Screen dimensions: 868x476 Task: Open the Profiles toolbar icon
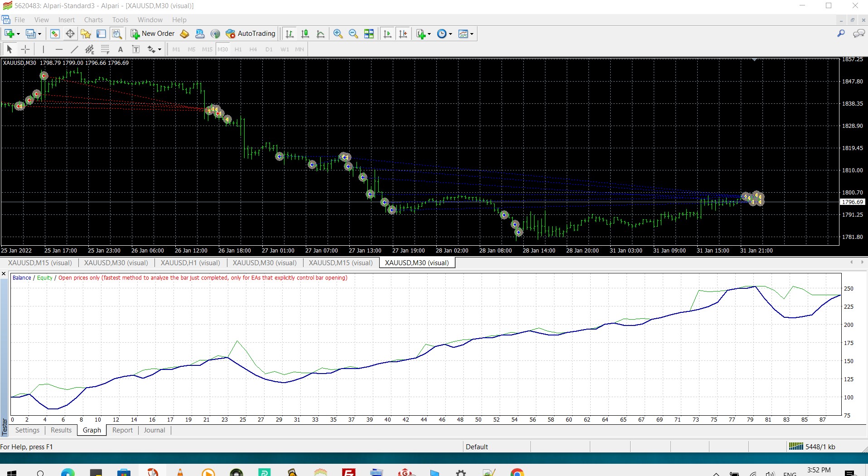pos(31,34)
